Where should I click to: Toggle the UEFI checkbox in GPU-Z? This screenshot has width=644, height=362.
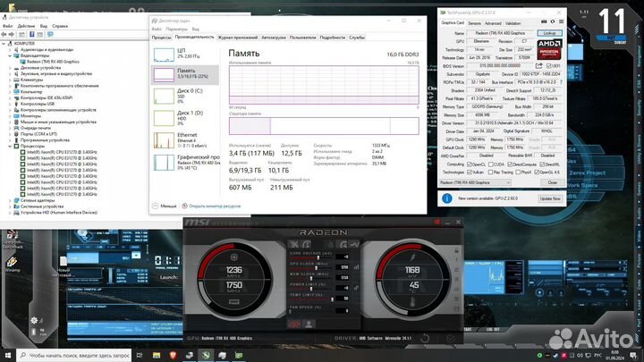[546, 65]
